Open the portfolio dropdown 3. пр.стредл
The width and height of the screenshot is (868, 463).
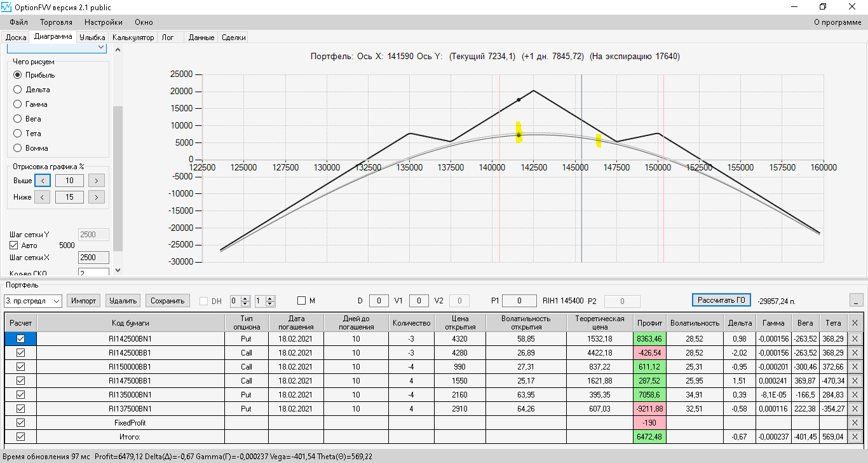[x=32, y=301]
